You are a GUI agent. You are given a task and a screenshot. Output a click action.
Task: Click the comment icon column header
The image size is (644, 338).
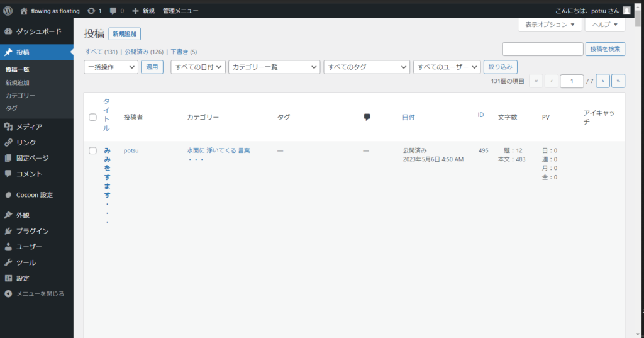tap(367, 117)
